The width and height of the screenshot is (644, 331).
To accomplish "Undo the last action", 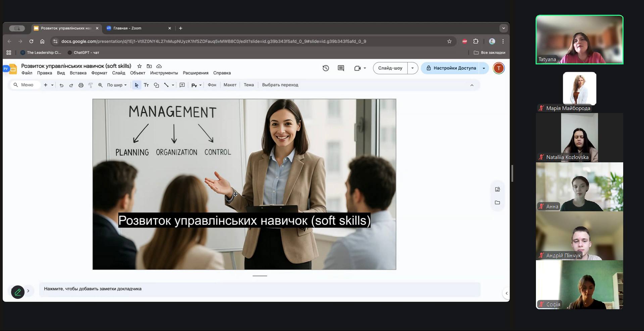I will (x=61, y=85).
